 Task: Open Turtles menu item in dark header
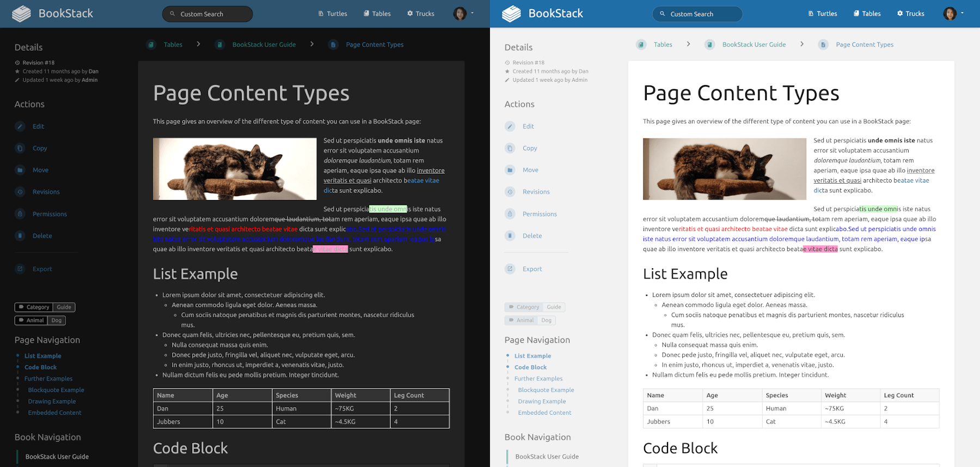333,14
